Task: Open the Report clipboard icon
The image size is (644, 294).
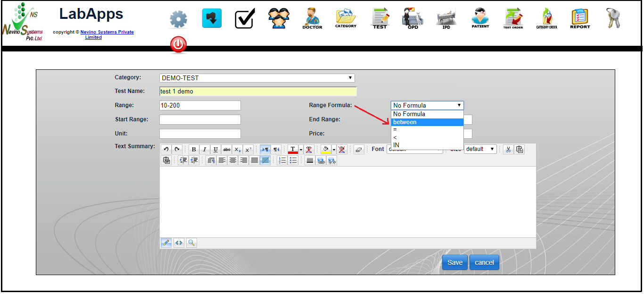Action: tap(580, 19)
